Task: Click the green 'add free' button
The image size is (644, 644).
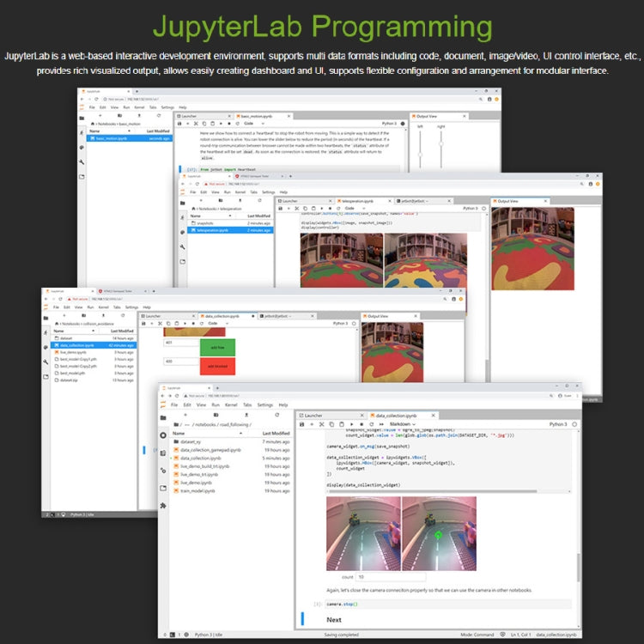Action: (x=216, y=346)
